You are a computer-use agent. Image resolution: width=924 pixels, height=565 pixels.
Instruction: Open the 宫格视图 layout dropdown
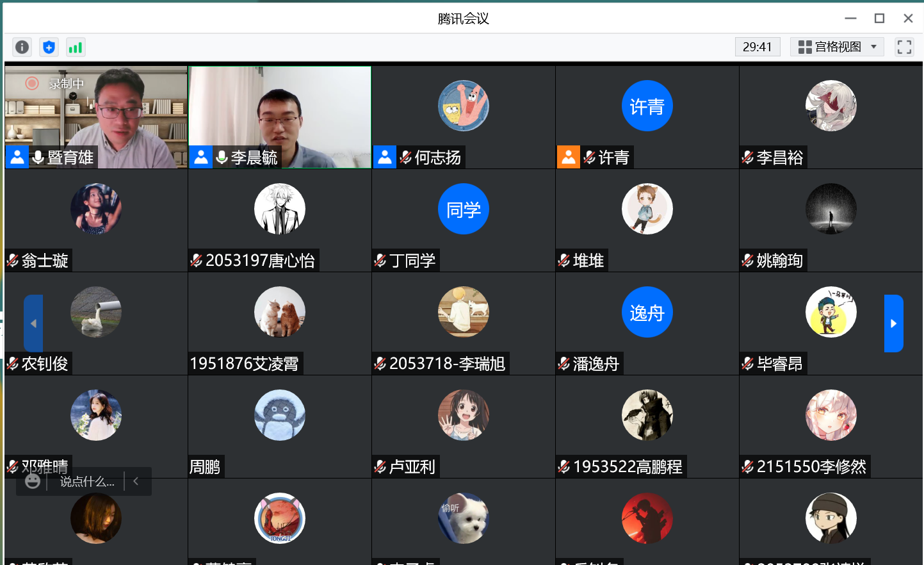coord(837,47)
